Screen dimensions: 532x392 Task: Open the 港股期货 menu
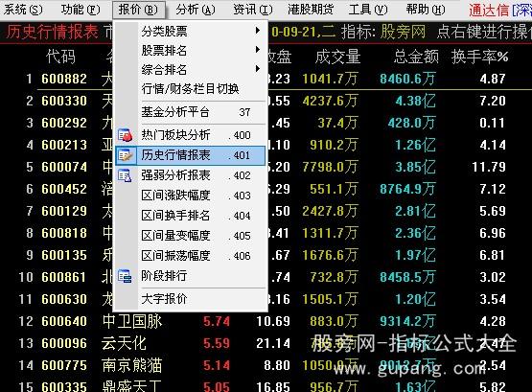tap(311, 10)
